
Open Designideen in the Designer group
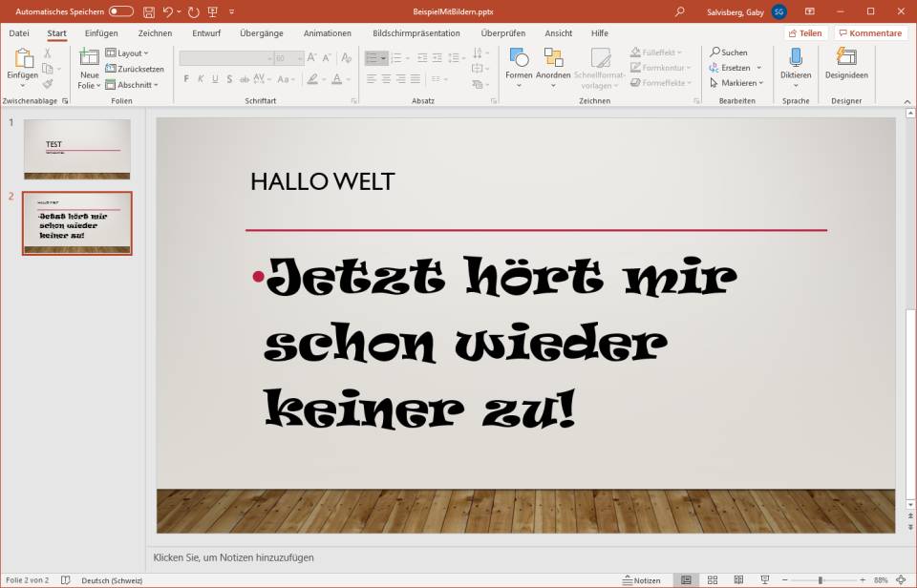(x=846, y=63)
